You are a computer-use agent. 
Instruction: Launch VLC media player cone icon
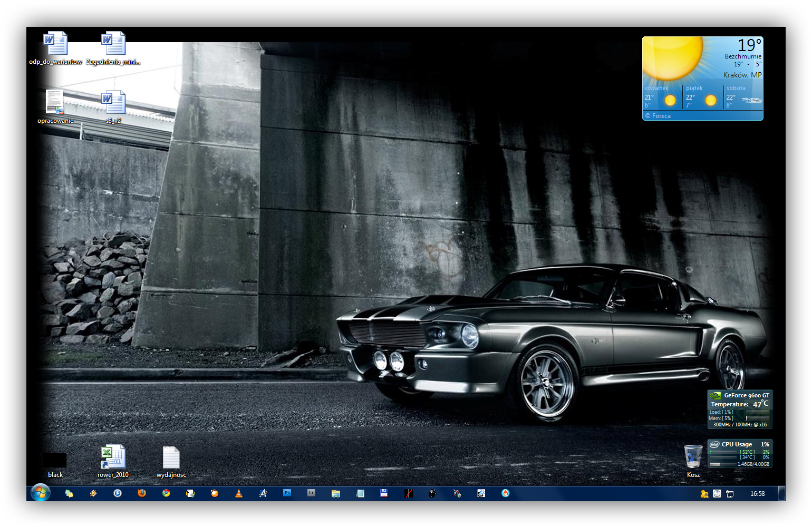click(x=239, y=493)
